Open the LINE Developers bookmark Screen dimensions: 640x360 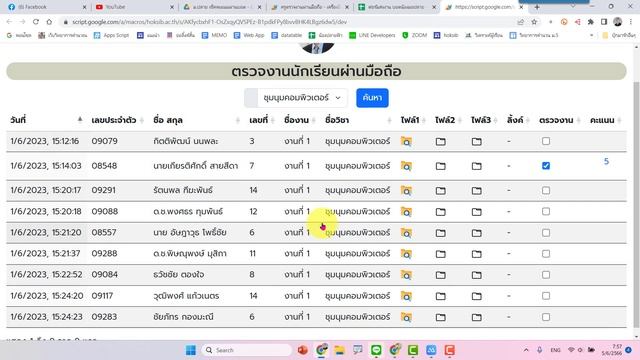(x=372, y=36)
